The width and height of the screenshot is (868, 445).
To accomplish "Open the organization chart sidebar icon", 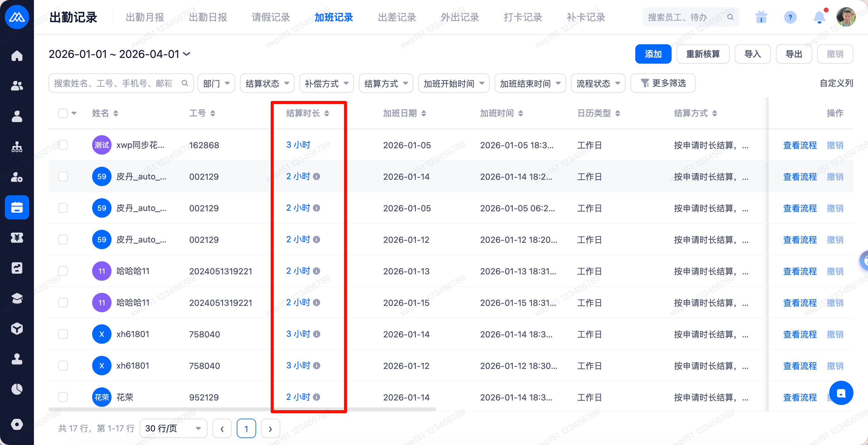I will (x=17, y=147).
